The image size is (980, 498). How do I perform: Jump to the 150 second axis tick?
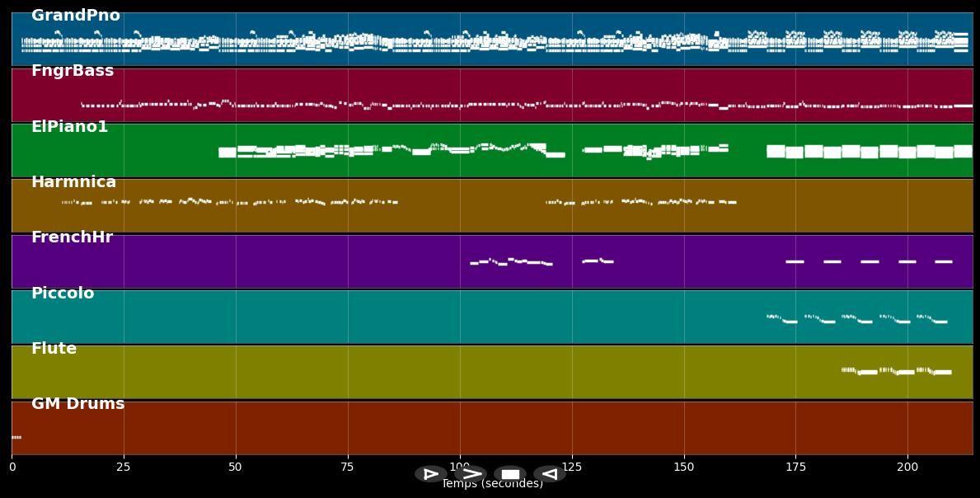pyautogui.click(x=683, y=467)
